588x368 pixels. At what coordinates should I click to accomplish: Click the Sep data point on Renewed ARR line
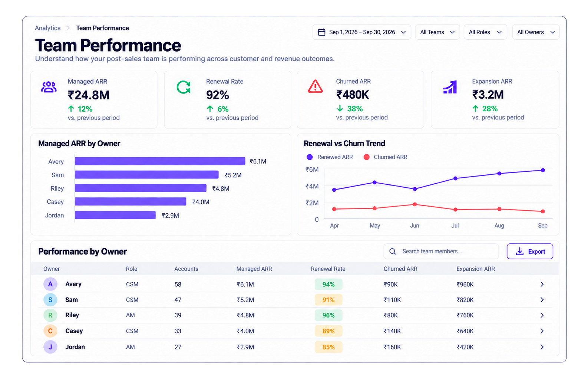click(543, 170)
